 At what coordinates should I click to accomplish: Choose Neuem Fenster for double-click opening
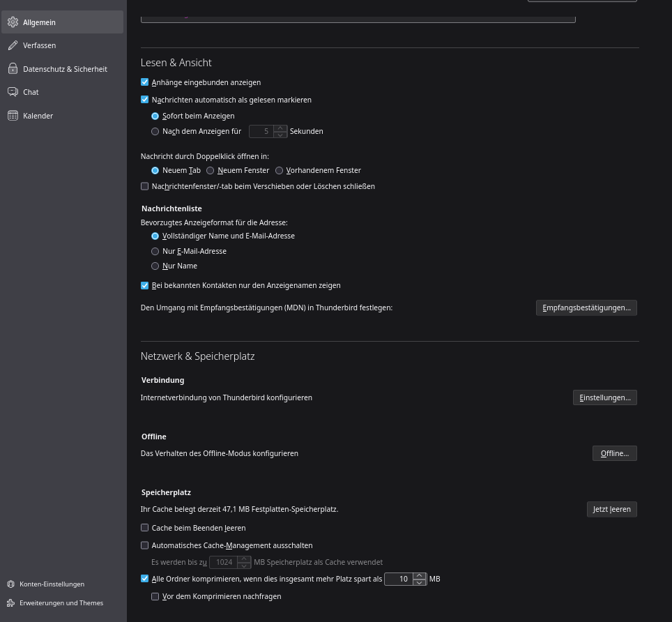(211, 170)
